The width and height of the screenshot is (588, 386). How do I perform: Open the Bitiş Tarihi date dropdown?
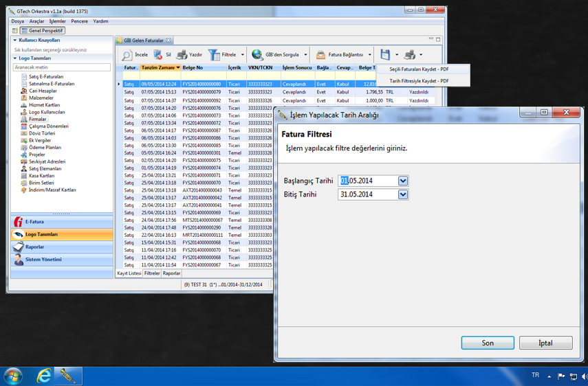coord(403,194)
